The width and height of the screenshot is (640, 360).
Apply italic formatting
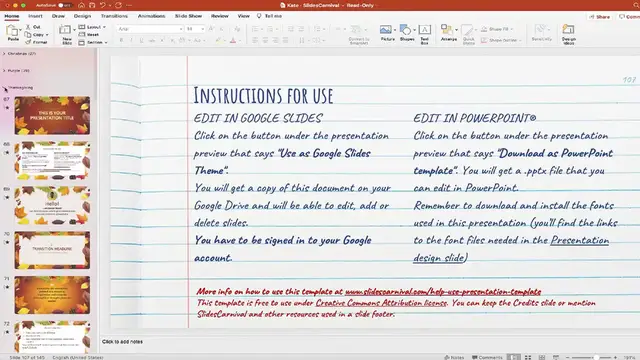pos(131,40)
